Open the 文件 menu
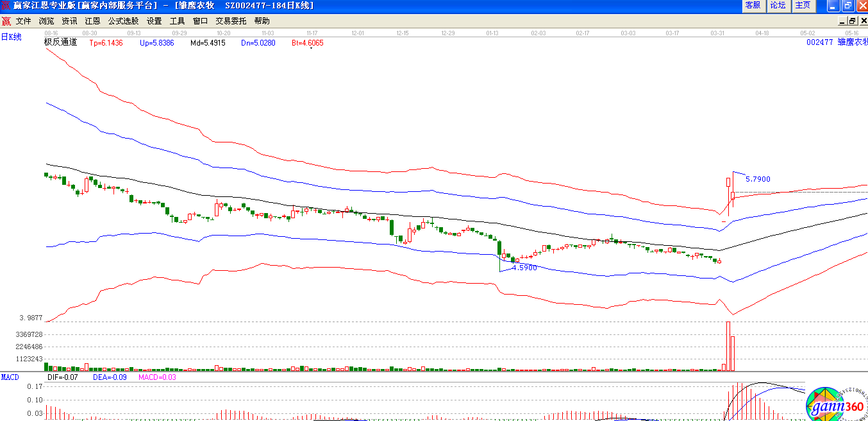868x421 pixels. (24, 21)
